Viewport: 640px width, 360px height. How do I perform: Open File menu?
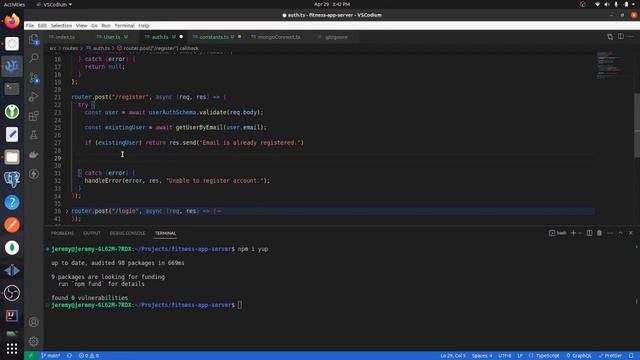[30, 26]
